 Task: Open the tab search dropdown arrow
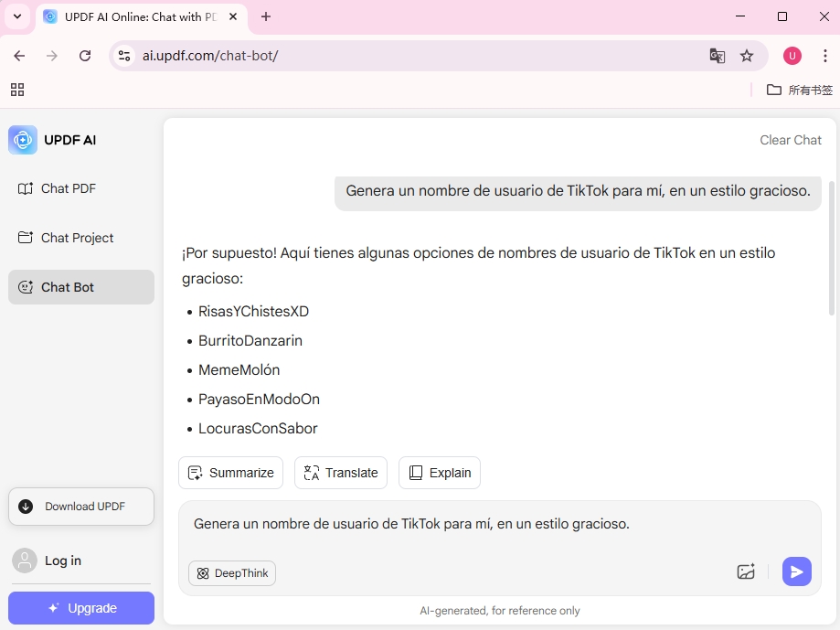tap(17, 16)
